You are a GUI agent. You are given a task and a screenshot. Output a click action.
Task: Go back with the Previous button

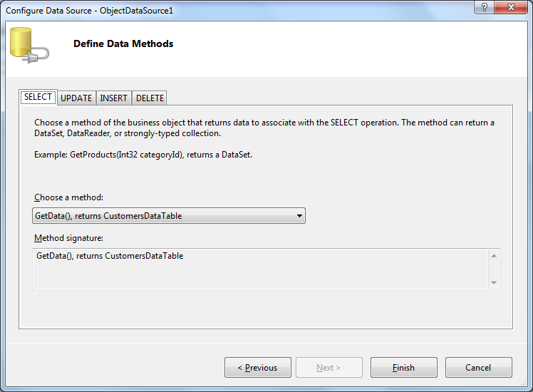pos(257,368)
